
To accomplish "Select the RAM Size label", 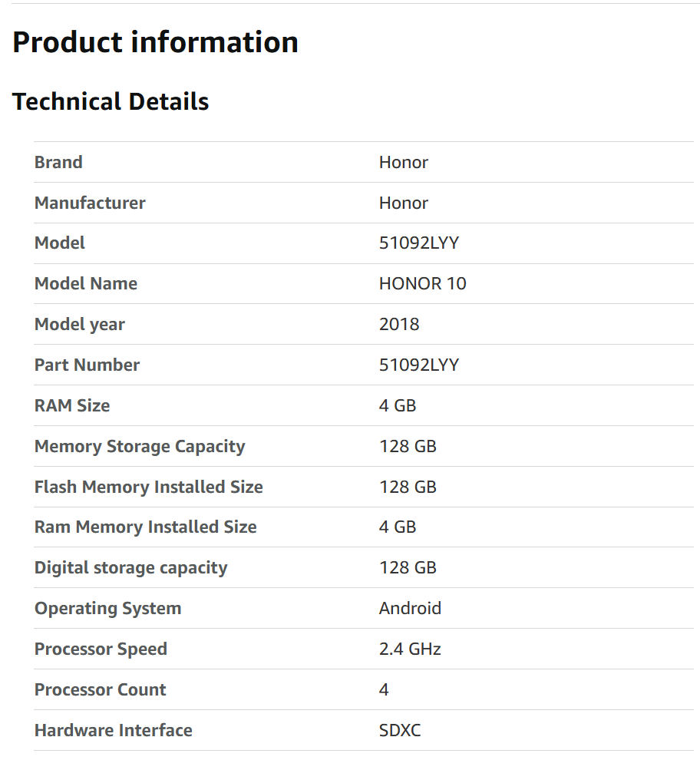I will click(x=72, y=405).
